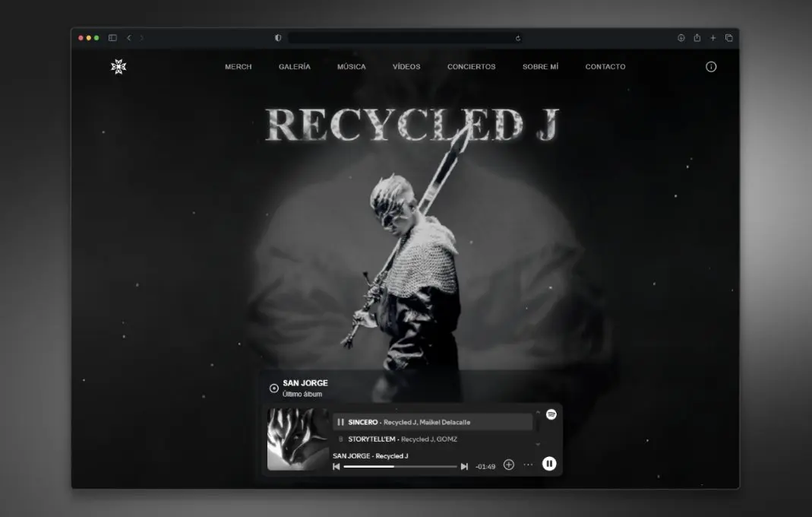Open the CONCIERTOS section

point(471,67)
